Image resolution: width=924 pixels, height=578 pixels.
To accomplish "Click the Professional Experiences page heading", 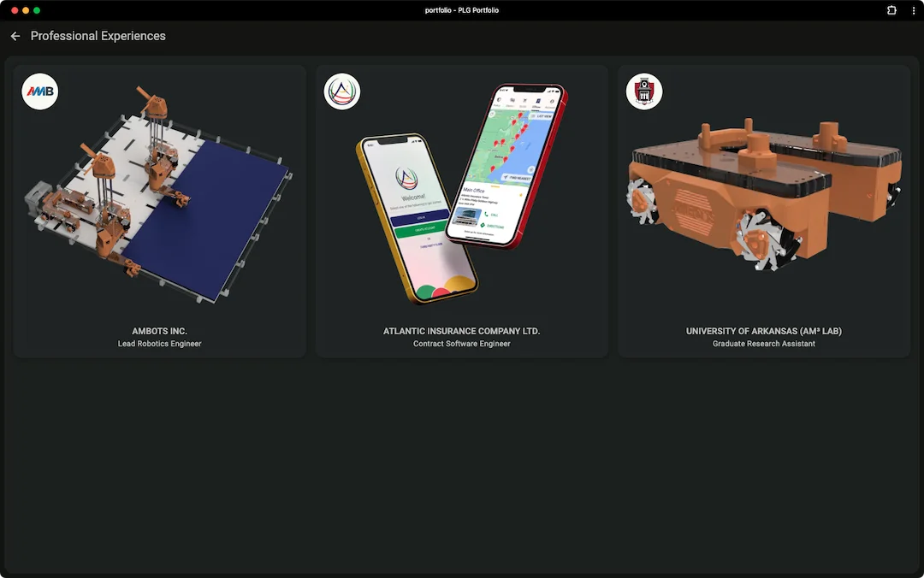I will click(x=98, y=36).
